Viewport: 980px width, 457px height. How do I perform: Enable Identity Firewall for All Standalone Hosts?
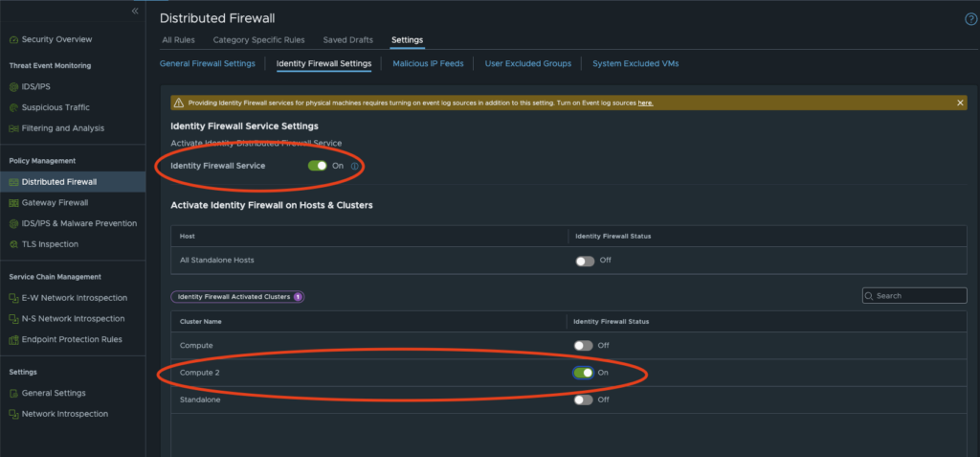(584, 261)
